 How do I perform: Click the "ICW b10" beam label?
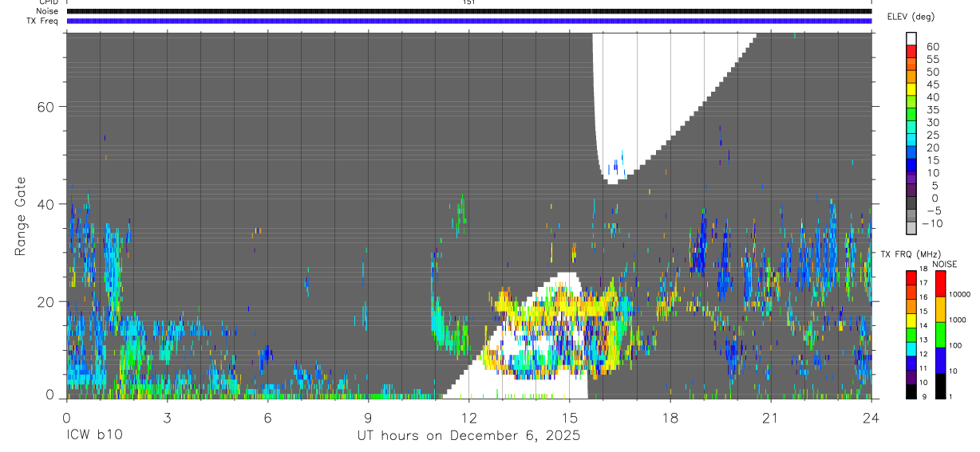[x=94, y=436]
